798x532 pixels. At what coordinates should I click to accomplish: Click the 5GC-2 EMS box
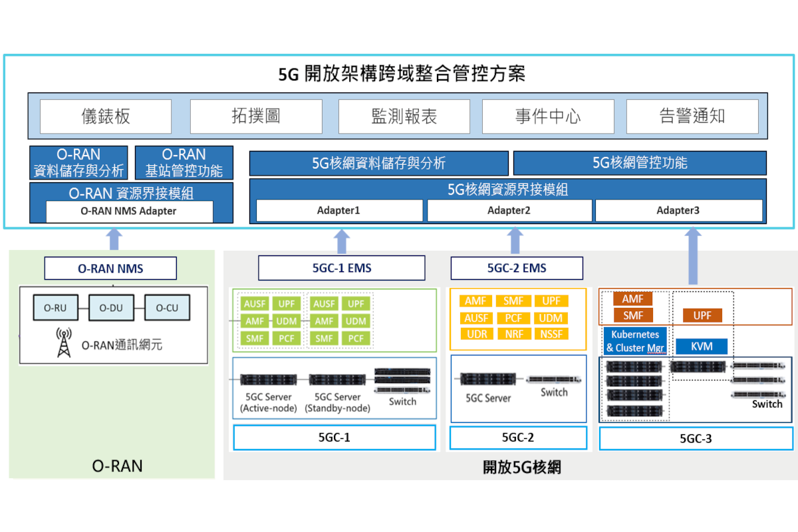pos(517,269)
